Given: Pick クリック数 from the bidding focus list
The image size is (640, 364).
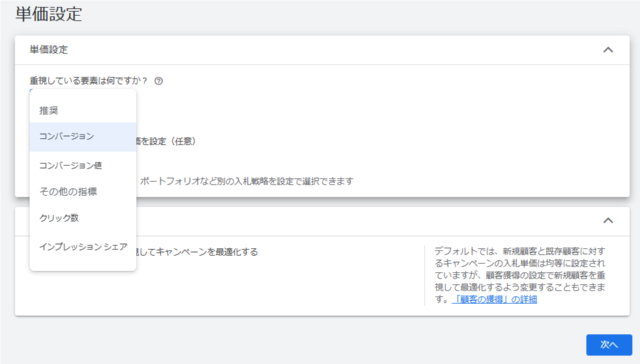Looking at the screenshot, I should [x=59, y=218].
